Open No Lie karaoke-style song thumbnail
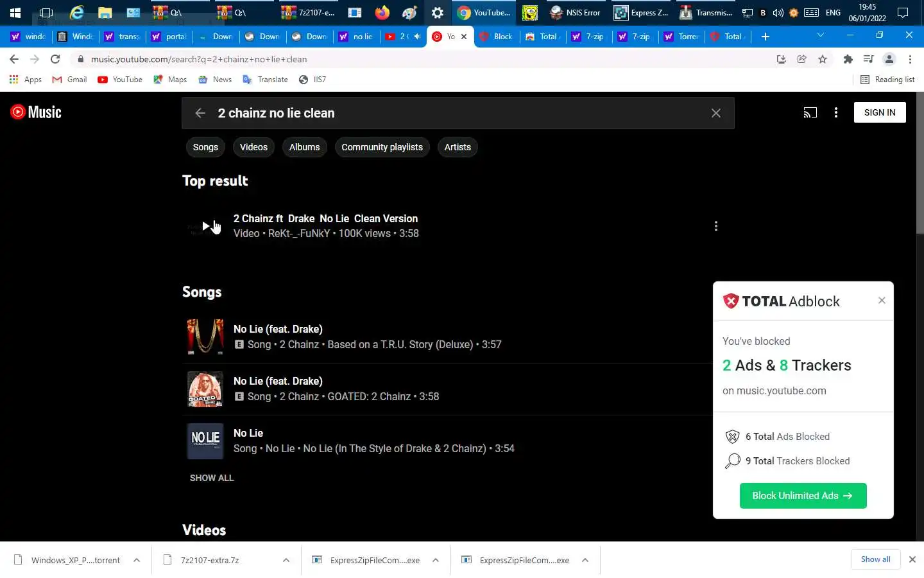Screen dimensions: 924x578 click(x=205, y=441)
